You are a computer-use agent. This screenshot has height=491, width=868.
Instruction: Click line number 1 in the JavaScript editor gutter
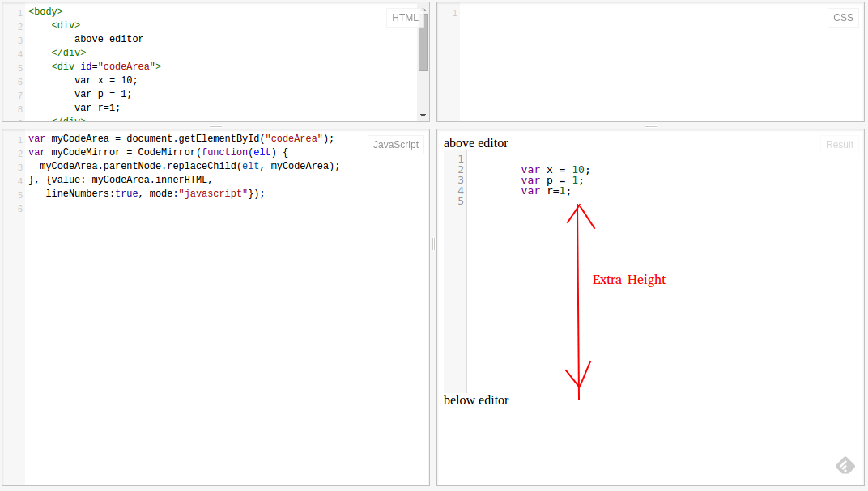(19, 138)
